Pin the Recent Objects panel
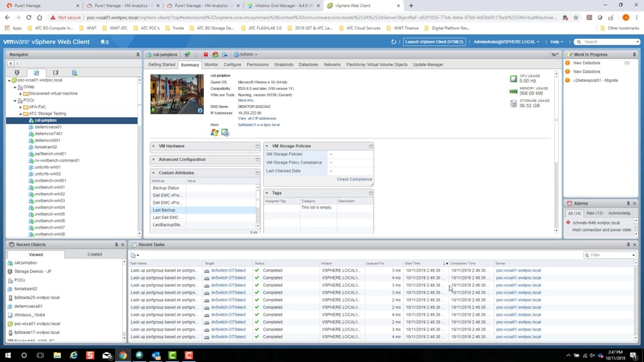644x362 pixels. point(116,245)
